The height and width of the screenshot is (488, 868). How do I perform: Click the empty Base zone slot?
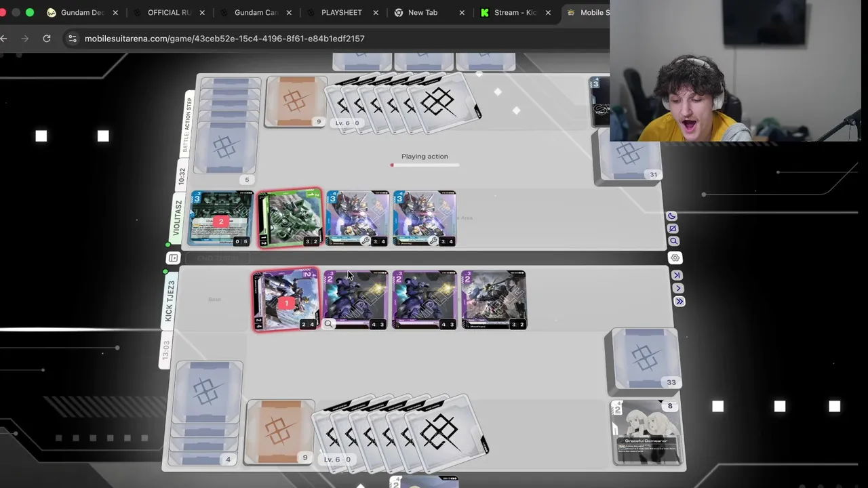214,300
